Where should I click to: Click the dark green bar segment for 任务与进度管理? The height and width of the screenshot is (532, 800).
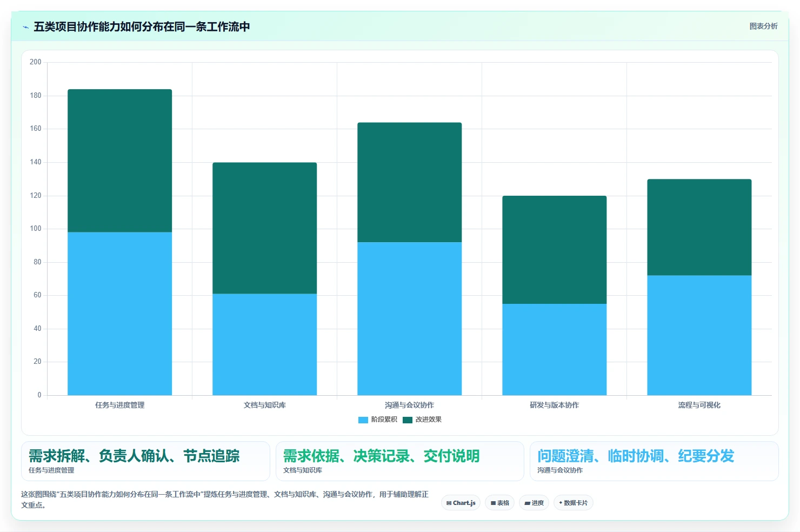pyautogui.click(x=119, y=161)
